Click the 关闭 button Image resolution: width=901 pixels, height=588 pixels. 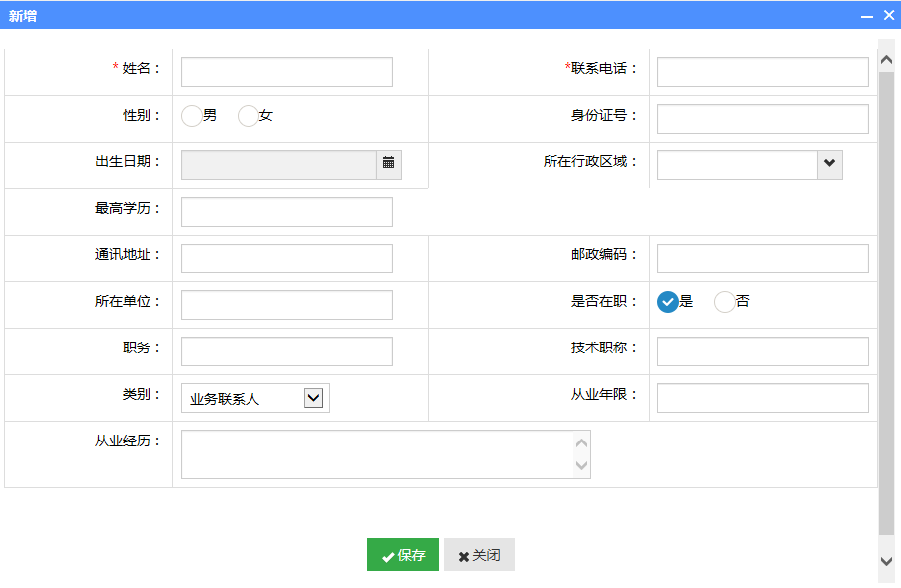[479, 555]
